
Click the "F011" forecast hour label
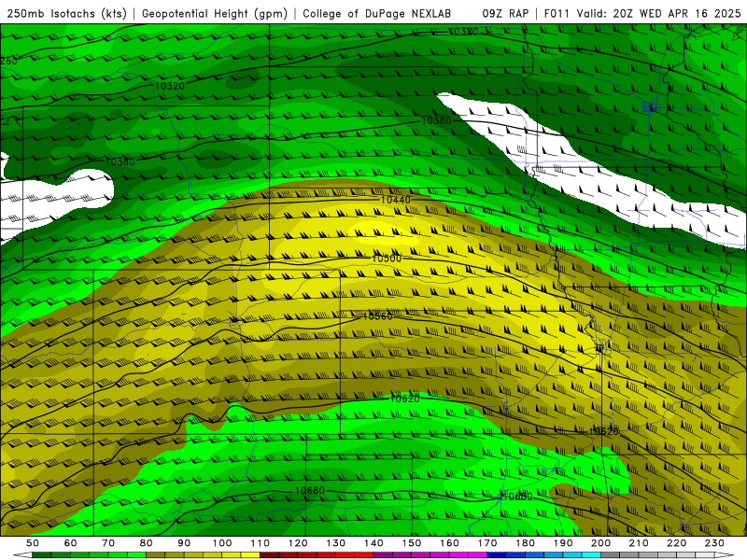pyautogui.click(x=557, y=14)
